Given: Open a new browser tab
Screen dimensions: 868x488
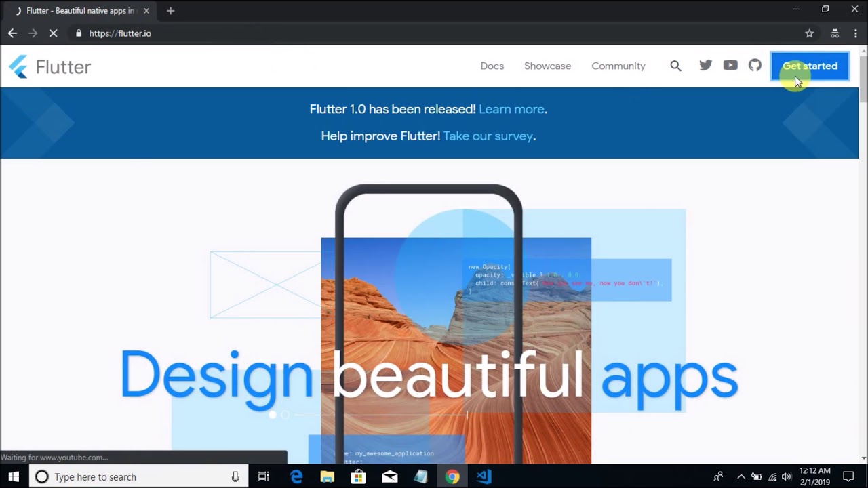Looking at the screenshot, I should tap(170, 11).
